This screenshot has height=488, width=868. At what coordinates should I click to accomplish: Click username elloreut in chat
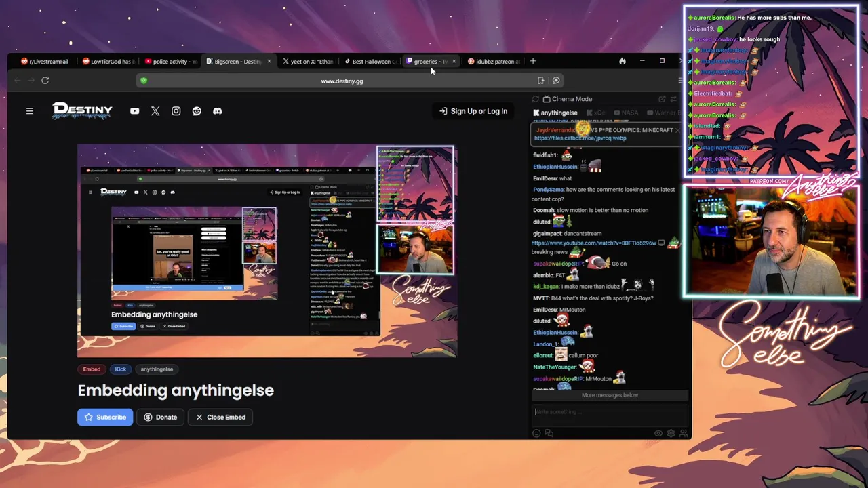click(x=543, y=355)
